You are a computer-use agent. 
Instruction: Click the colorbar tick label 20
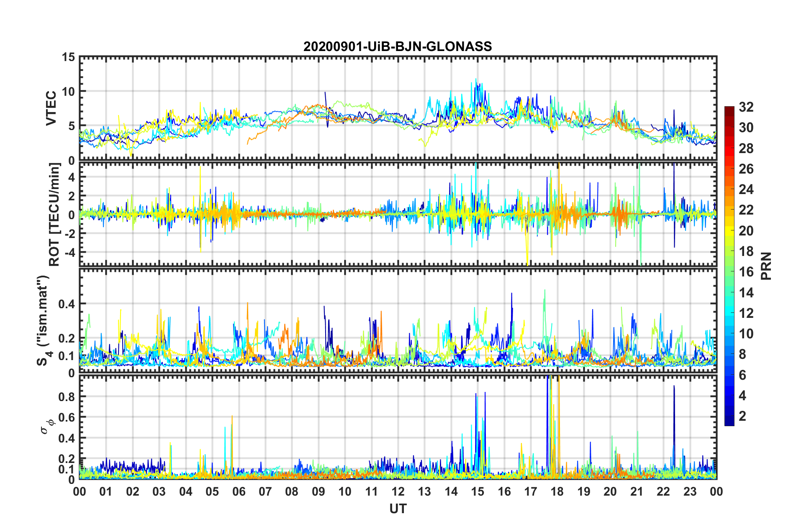(746, 231)
